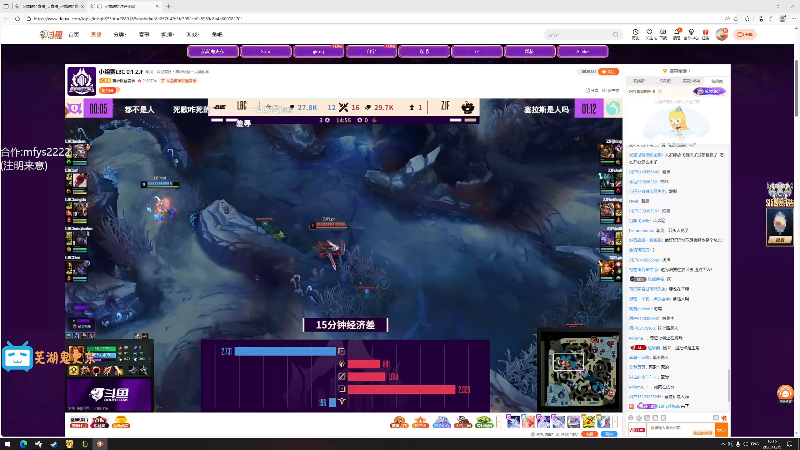Click the game minimap in the video
The width and height of the screenshot is (800, 450).
pos(581,370)
